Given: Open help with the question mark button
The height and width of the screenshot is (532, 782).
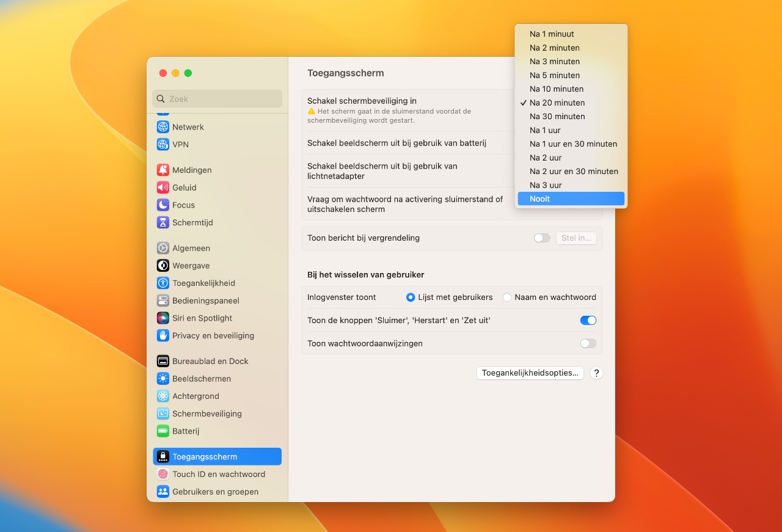Looking at the screenshot, I should click(596, 373).
